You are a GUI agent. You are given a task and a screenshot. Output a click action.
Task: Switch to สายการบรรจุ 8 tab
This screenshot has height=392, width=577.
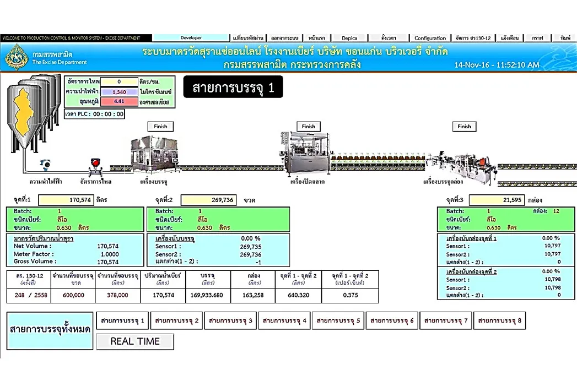(499, 320)
